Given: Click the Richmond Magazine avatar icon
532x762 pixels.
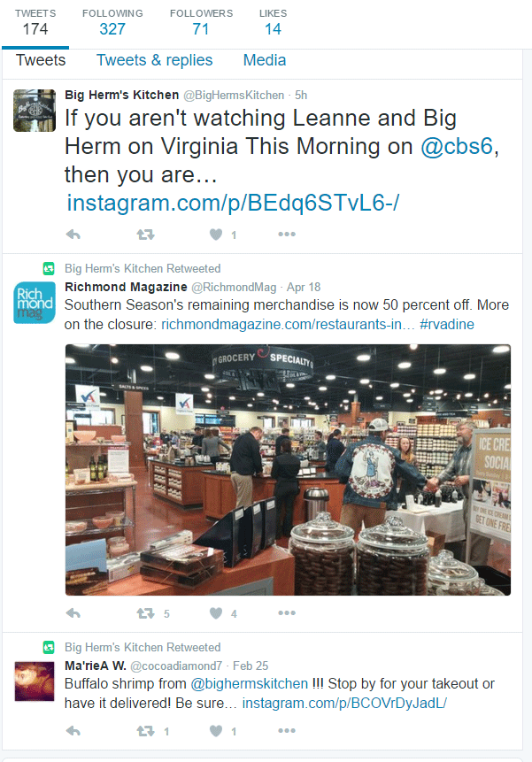Looking at the screenshot, I should pos(35,303).
